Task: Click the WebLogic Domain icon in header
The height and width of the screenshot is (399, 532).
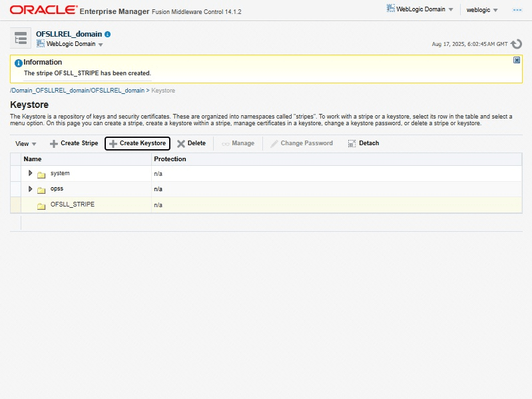Action: pyautogui.click(x=391, y=9)
